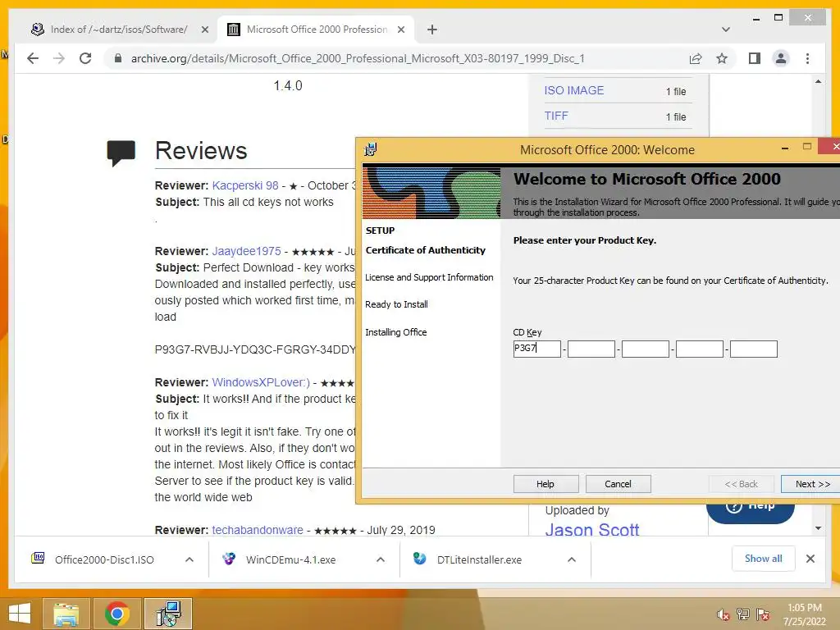Image resolution: width=840 pixels, height=630 pixels.
Task: Click page scrollbar up arrow
Action: pyautogui.click(x=818, y=81)
